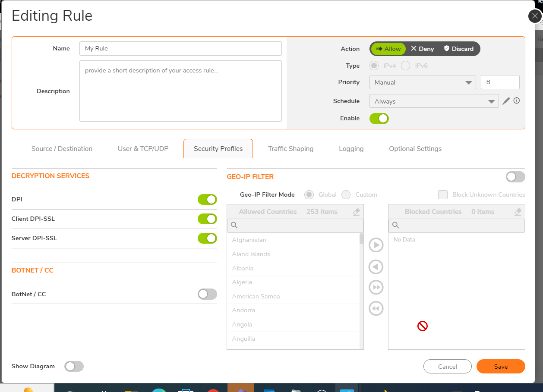This screenshot has height=392, width=543.
Task: Select American Samoa in Allowed Countries
Action: tap(293, 296)
